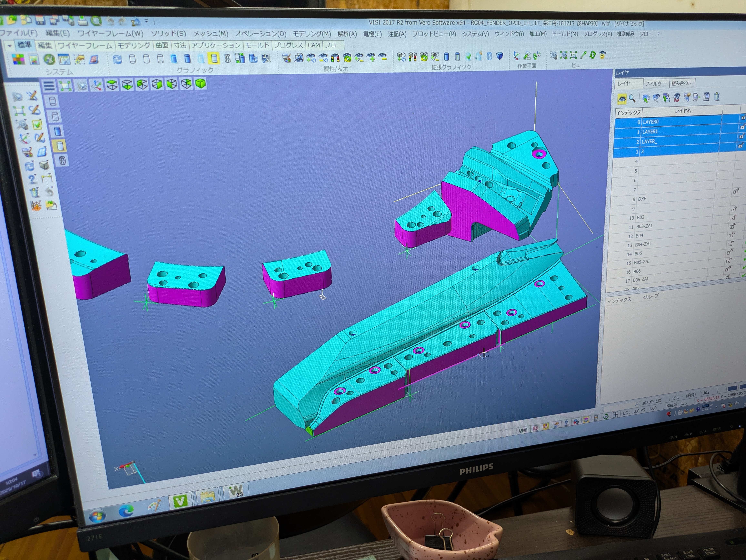
Task: Click the レイヤ名 column header
Action: point(683,111)
